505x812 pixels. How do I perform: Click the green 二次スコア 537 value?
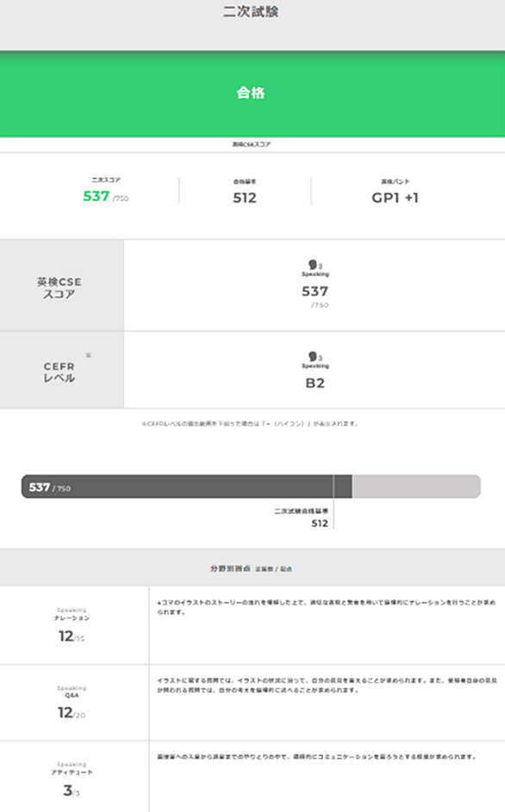click(x=97, y=196)
